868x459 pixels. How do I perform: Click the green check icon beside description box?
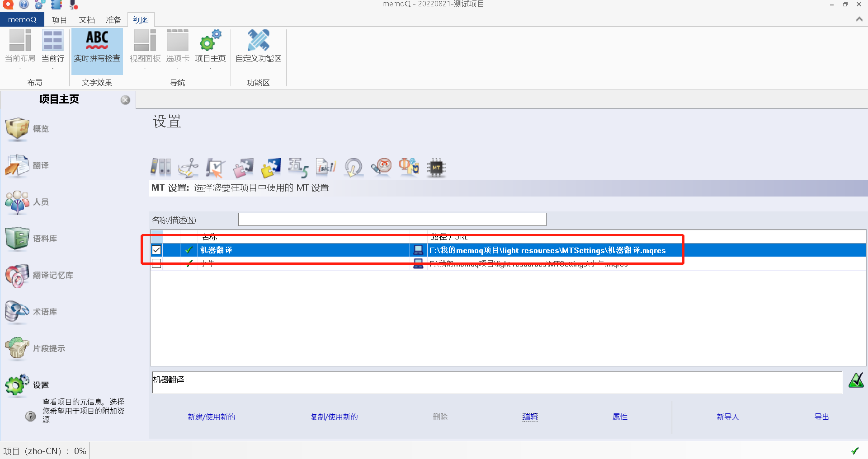[856, 380]
